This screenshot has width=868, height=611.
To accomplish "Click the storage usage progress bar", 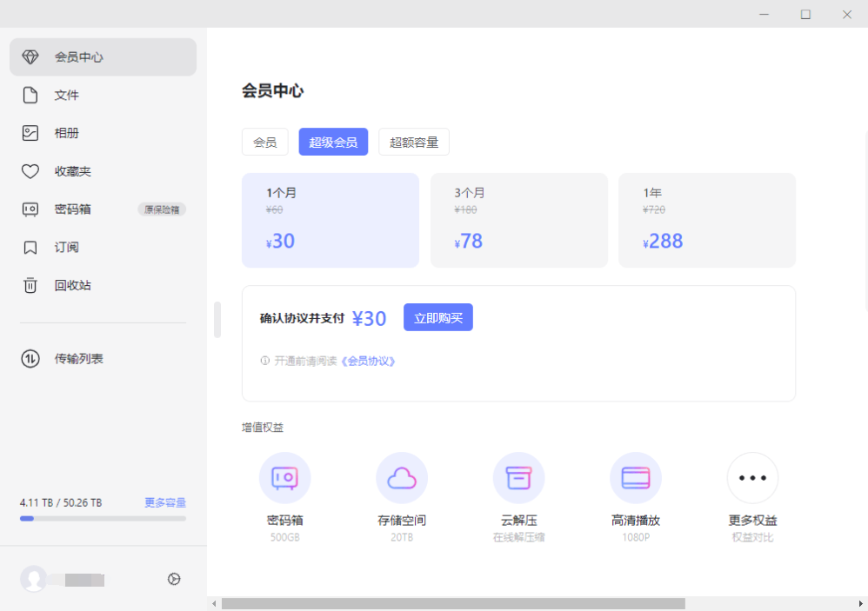I will (103, 519).
